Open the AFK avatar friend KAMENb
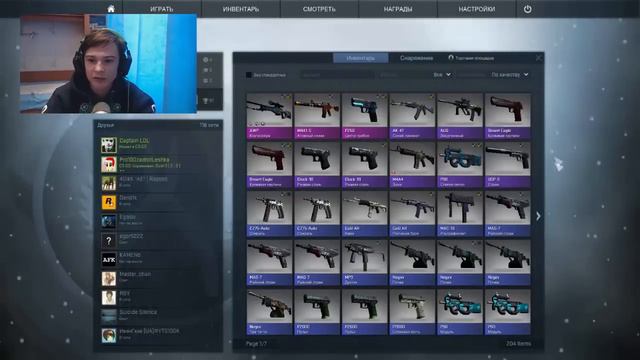Viewport: 640px width, 360px height. (109, 260)
